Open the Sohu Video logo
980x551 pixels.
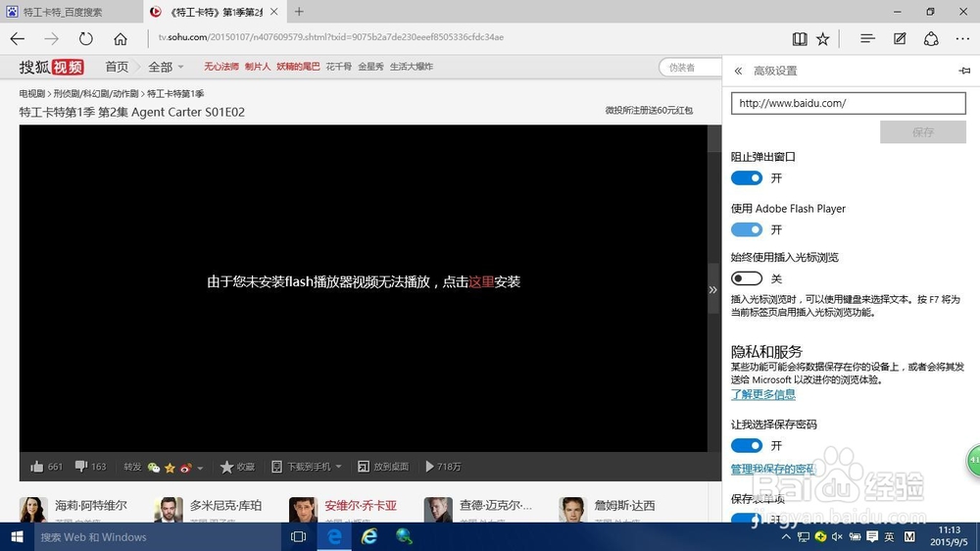tap(52, 67)
